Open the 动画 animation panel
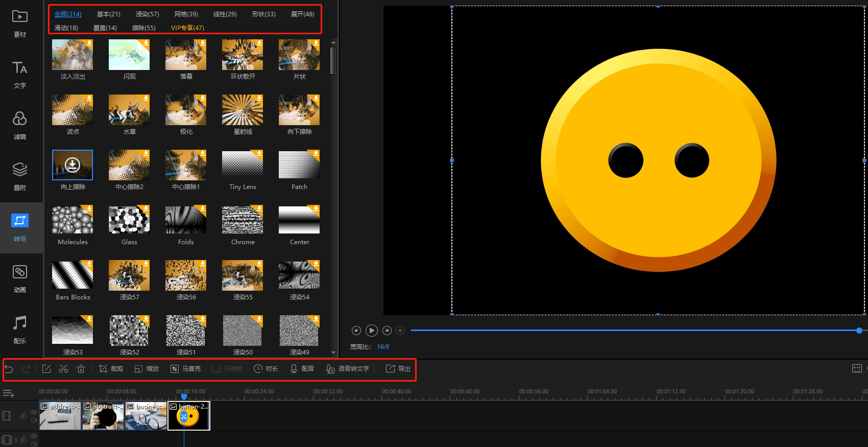The width and height of the screenshot is (868, 447). [x=20, y=279]
